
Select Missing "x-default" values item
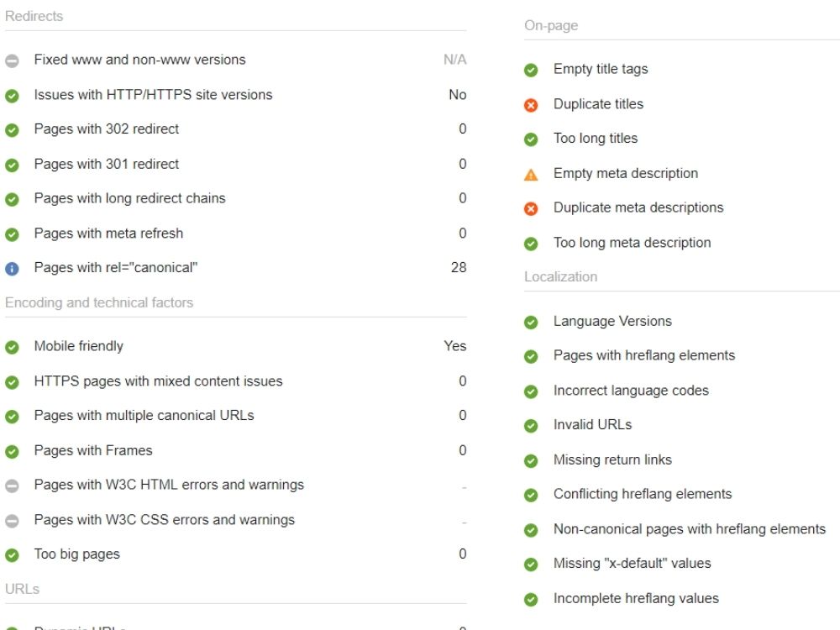click(633, 563)
